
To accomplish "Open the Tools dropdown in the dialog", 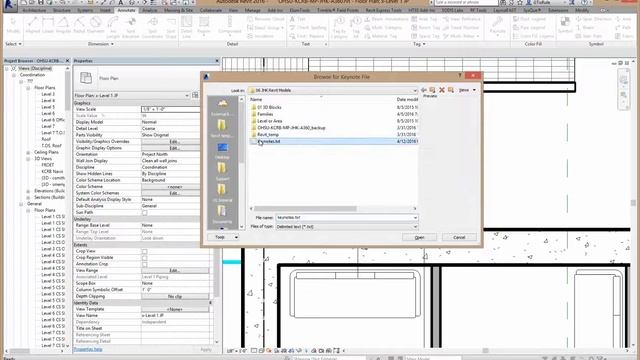I will [223, 237].
